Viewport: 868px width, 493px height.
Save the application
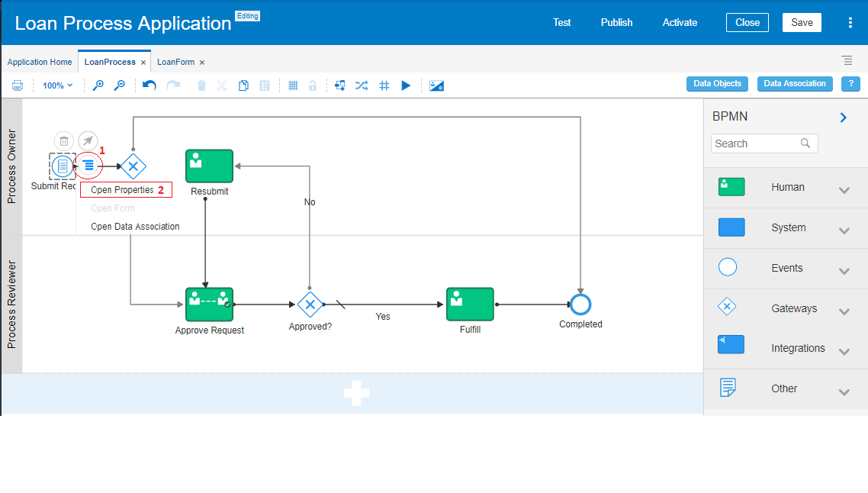coord(802,23)
